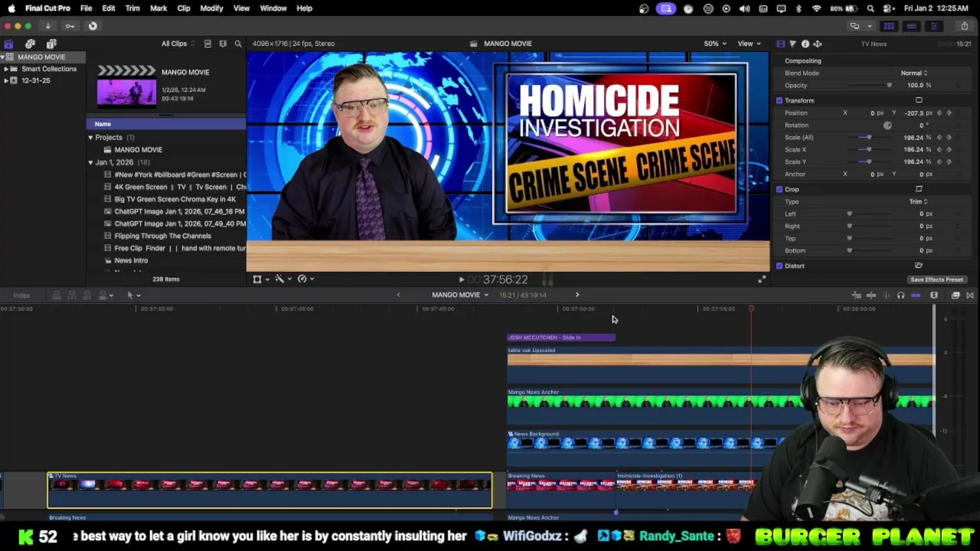The image size is (980, 551).
Task: Toggle clip appearance filmstrip icon in browser
Action: pyautogui.click(x=223, y=44)
